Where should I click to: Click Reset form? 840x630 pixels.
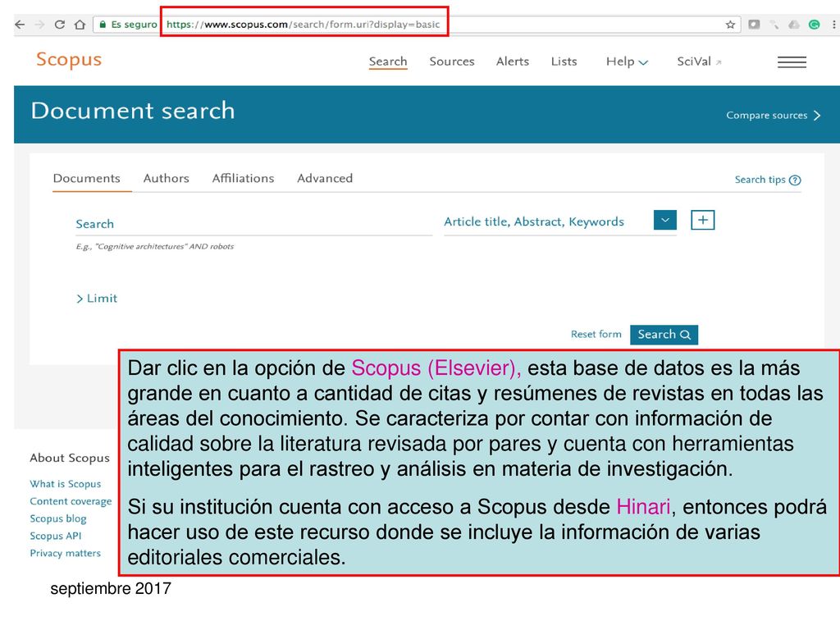point(596,335)
